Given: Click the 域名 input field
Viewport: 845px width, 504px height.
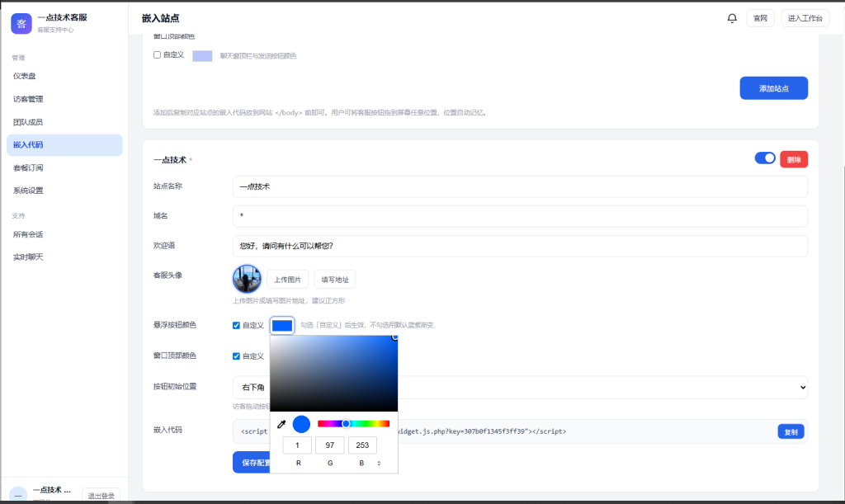Looking at the screenshot, I should 520,216.
